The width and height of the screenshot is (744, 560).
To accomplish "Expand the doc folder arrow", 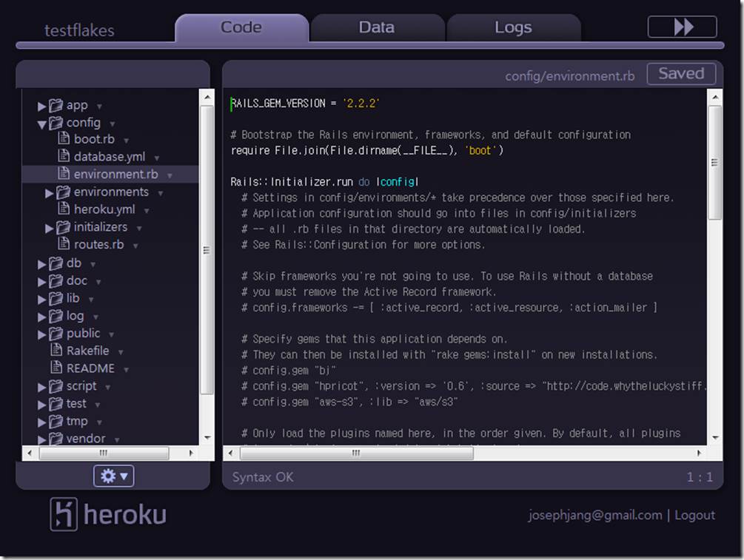I will point(41,282).
